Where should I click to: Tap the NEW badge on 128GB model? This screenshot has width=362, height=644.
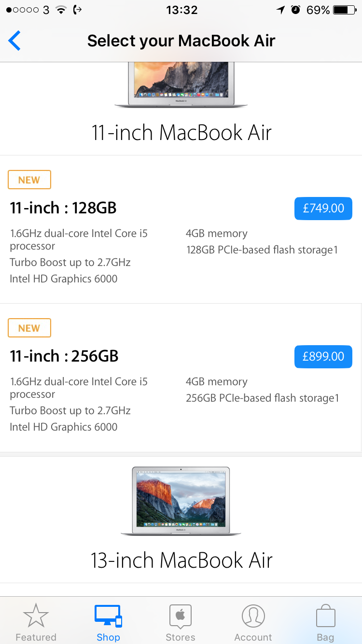pyautogui.click(x=29, y=180)
